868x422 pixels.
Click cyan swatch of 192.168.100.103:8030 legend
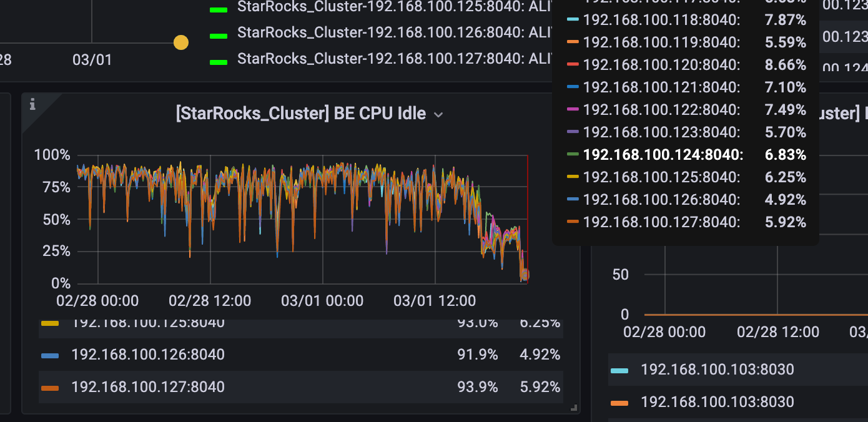[619, 370]
